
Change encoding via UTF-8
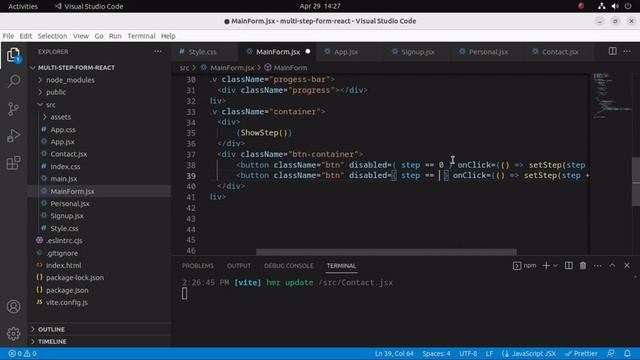point(468,353)
